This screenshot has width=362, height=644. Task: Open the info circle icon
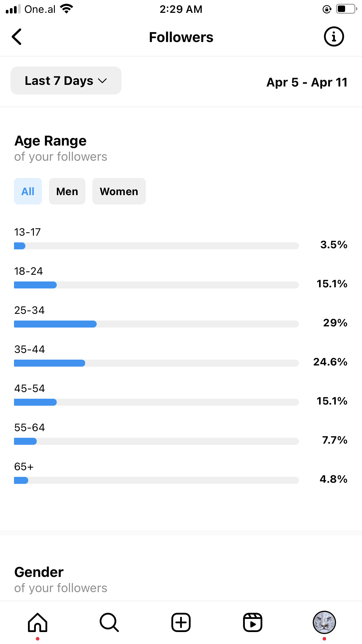click(334, 37)
